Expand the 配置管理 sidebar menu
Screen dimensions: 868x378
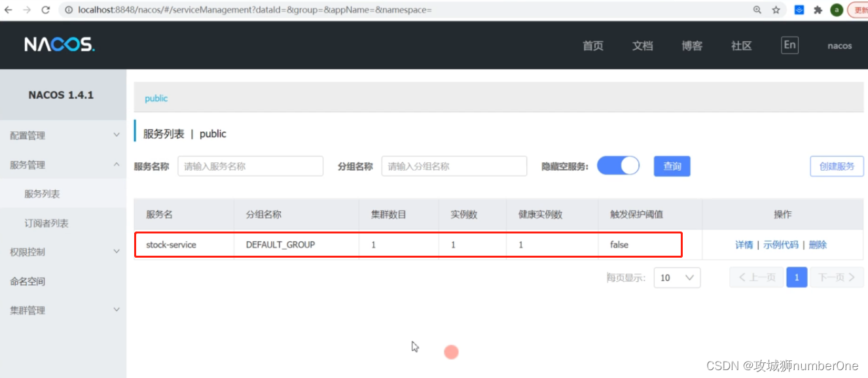click(63, 135)
